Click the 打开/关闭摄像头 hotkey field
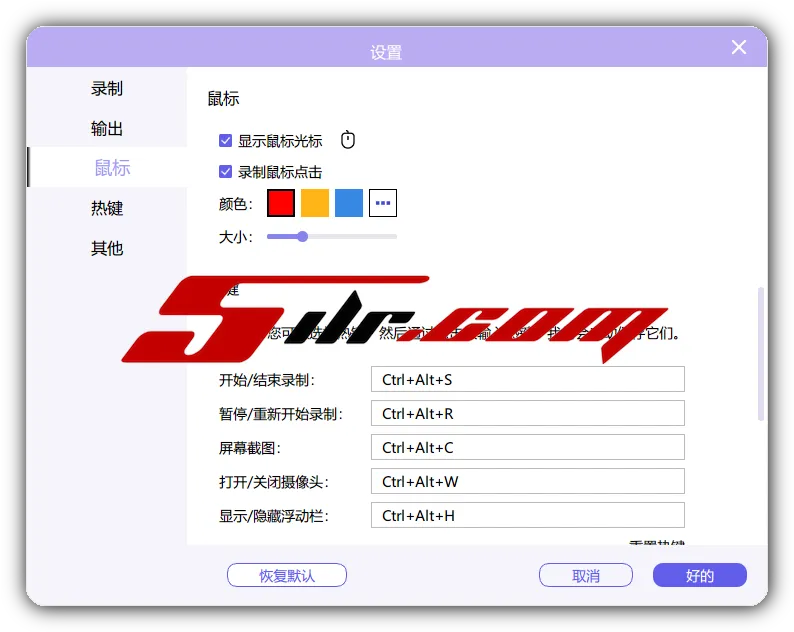The height and width of the screenshot is (632, 794). [x=528, y=481]
